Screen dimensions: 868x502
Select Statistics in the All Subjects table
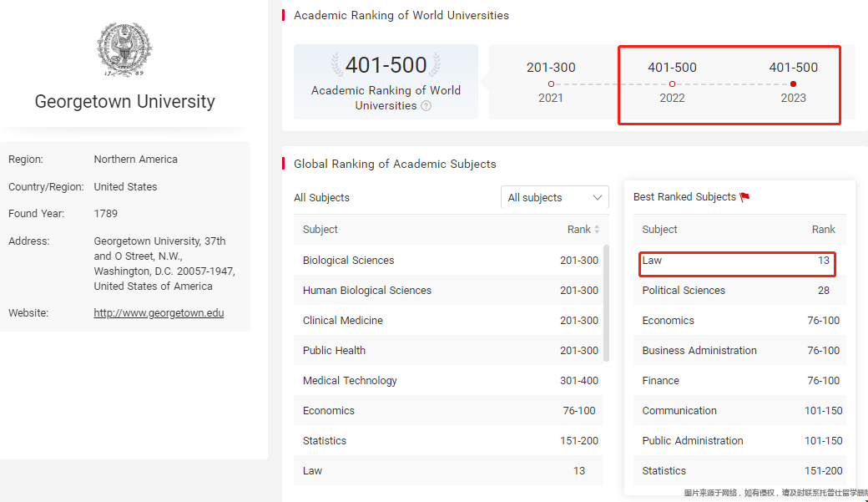click(x=448, y=440)
